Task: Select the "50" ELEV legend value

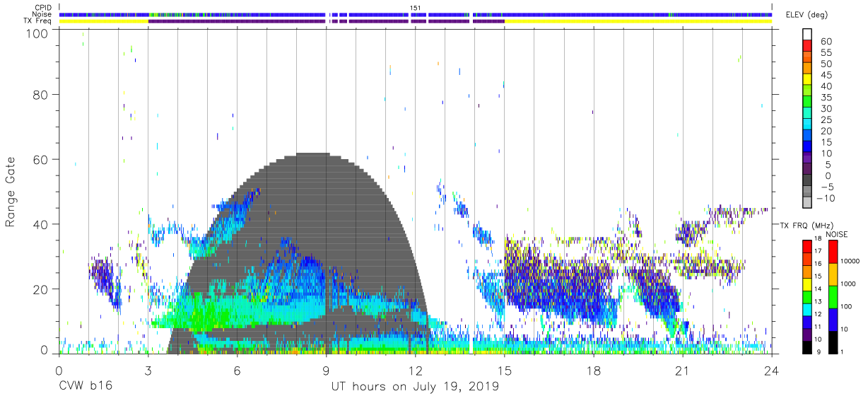Action: pos(826,64)
